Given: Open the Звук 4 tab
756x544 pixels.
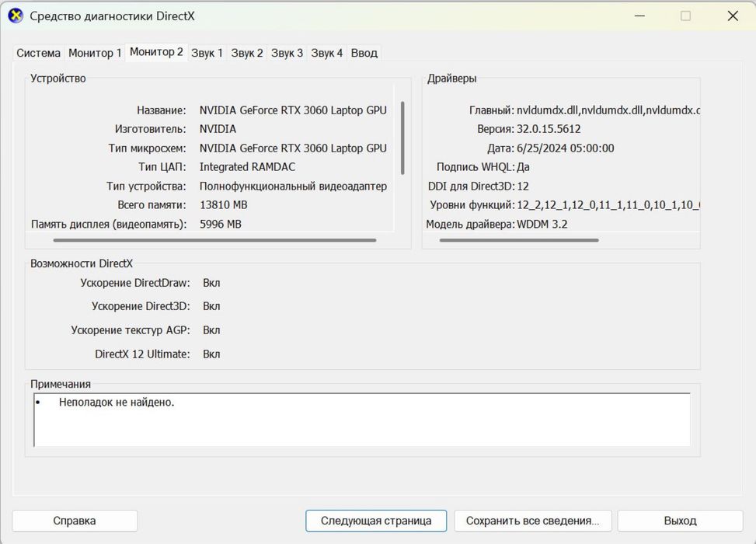Looking at the screenshot, I should (x=327, y=53).
